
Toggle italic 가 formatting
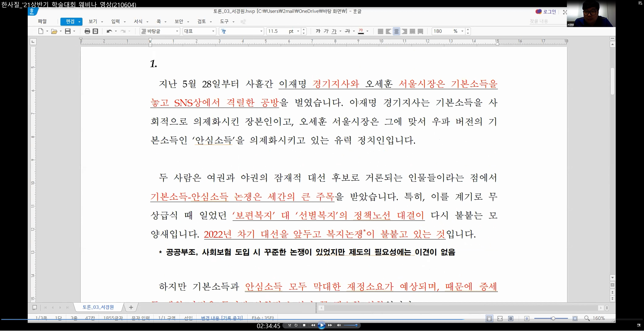326,31
